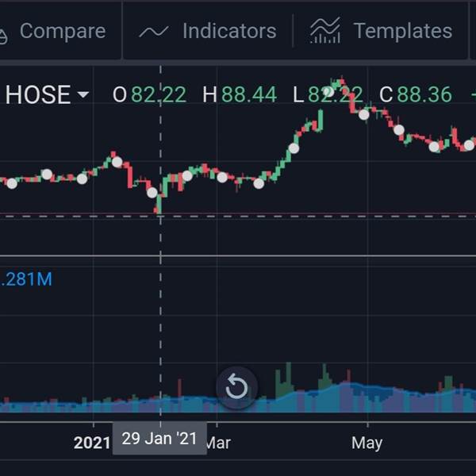The height and width of the screenshot is (476, 476).
Task: Click the HOSE exchange label
Action: (38, 94)
